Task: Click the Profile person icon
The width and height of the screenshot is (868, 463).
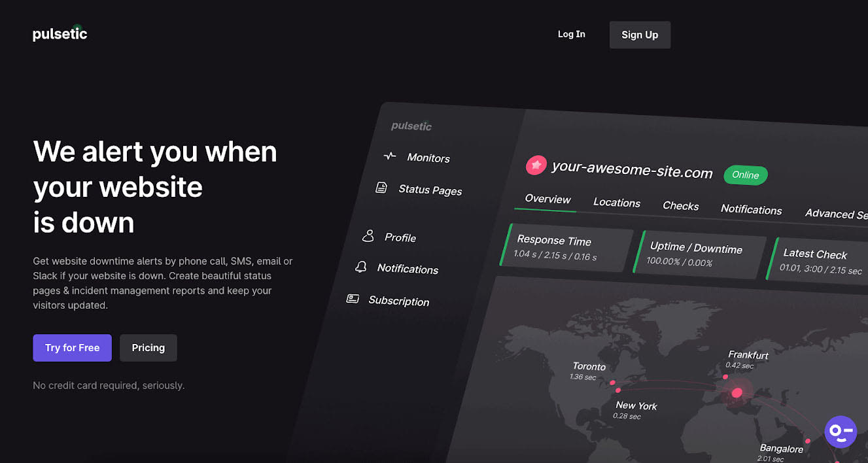Action: pos(368,235)
